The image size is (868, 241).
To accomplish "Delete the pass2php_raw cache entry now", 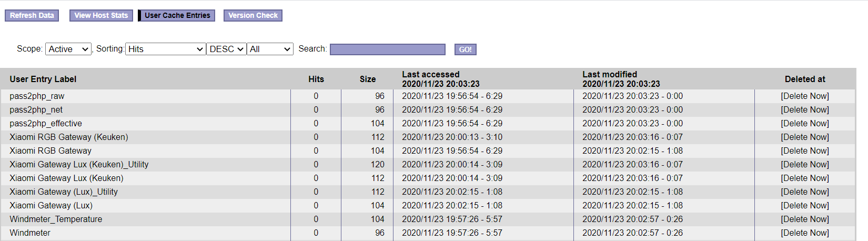I will (x=804, y=96).
